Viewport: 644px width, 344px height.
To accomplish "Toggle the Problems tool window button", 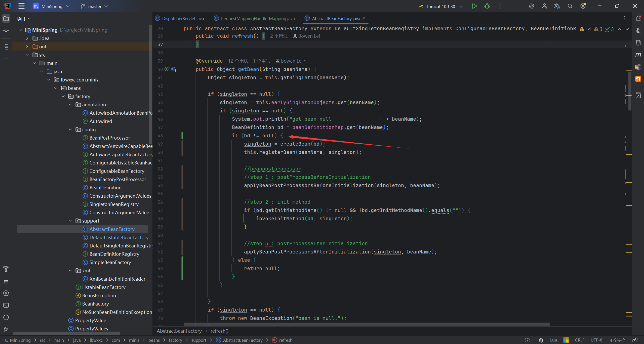I will tap(6, 317).
